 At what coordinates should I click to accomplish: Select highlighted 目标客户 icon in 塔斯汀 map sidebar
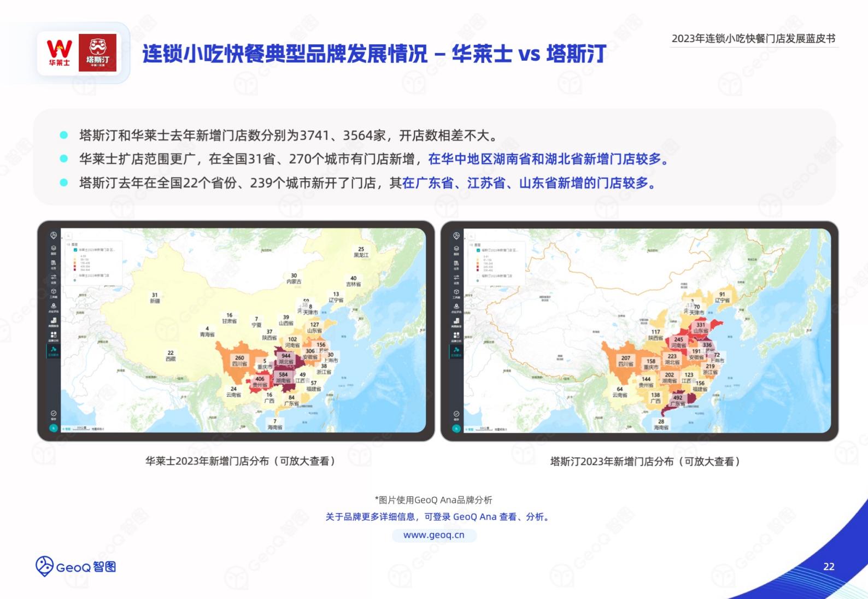coord(456,351)
